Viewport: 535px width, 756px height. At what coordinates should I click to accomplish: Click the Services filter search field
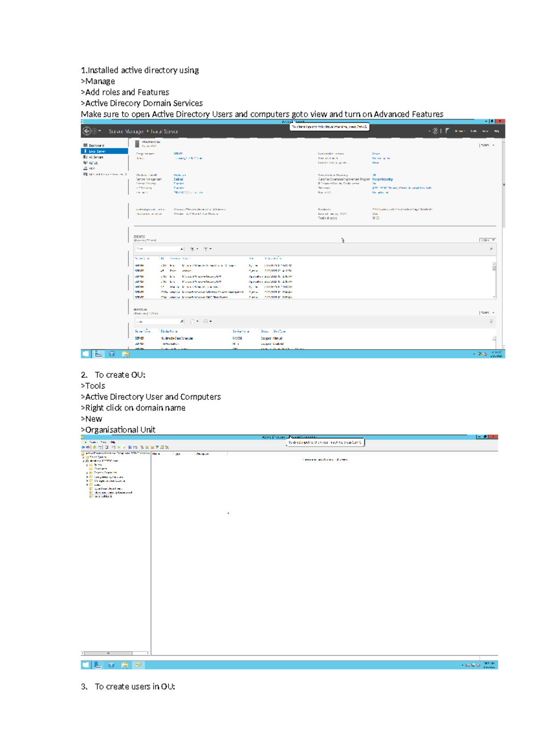pos(159,321)
